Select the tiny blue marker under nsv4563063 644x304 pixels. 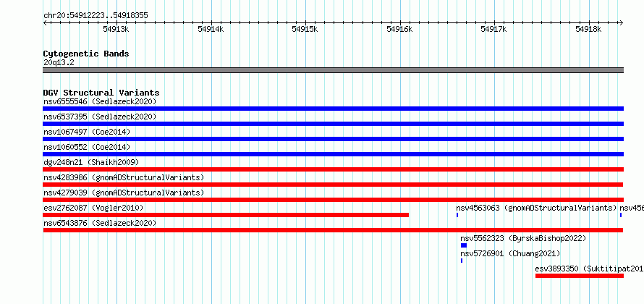click(457, 215)
